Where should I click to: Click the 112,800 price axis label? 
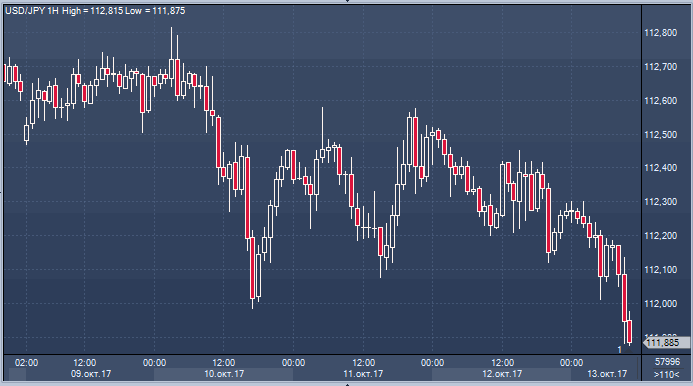click(x=660, y=33)
